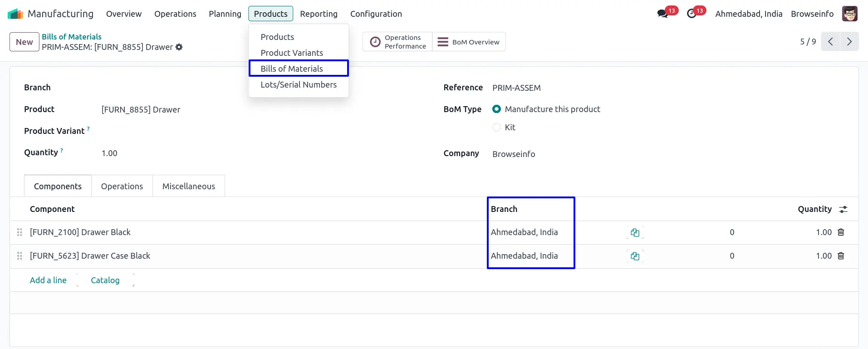The height and width of the screenshot is (349, 868).
Task: Open the chat messages icon
Action: [662, 14]
